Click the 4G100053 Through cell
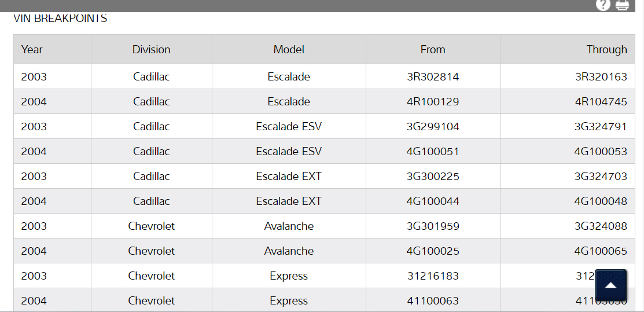 [601, 151]
